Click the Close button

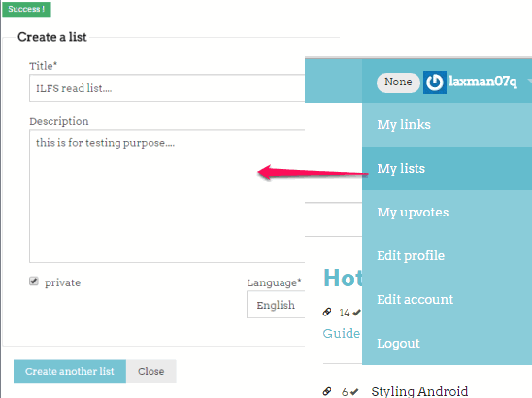coord(151,371)
